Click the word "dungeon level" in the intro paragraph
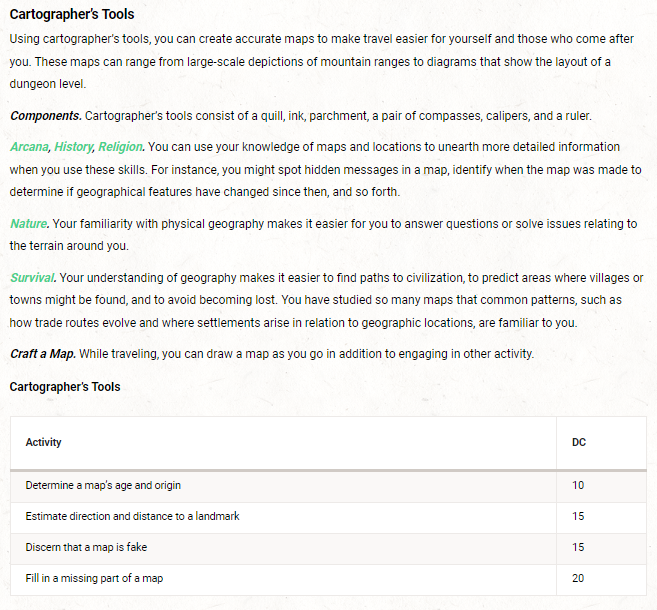The height and width of the screenshot is (610, 657). [x=46, y=84]
